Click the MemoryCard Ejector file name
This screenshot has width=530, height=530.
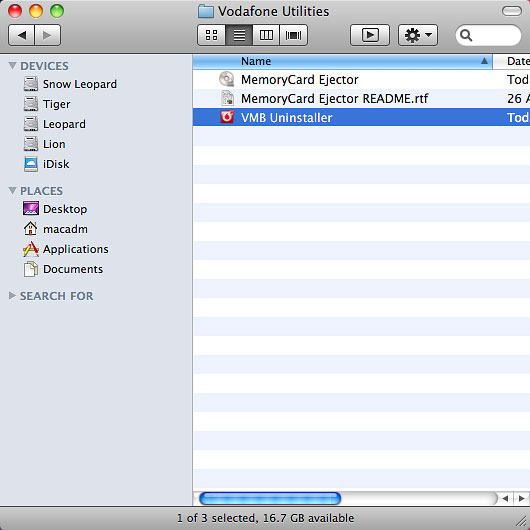click(299, 79)
